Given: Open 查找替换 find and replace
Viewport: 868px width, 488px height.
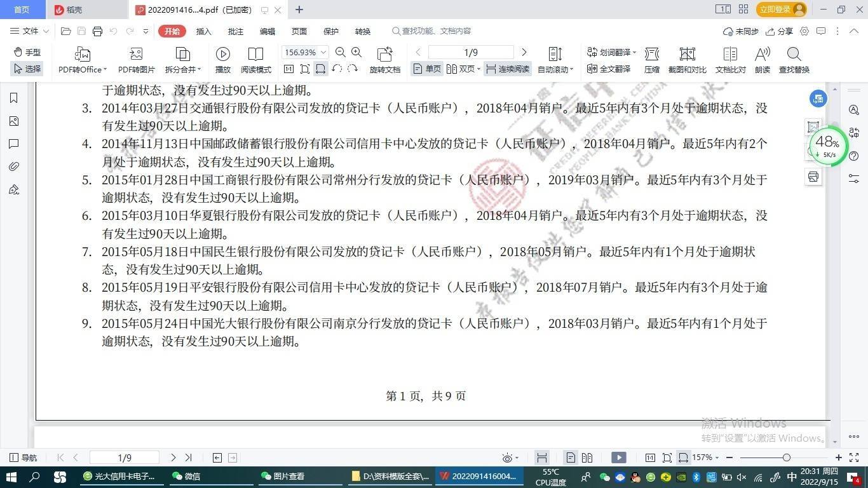Looking at the screenshot, I should click(794, 60).
